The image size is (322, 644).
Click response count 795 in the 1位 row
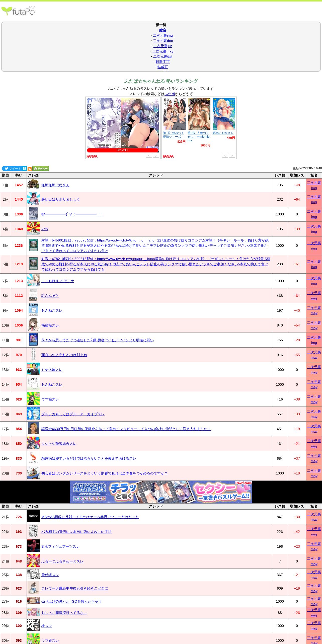(x=280, y=185)
